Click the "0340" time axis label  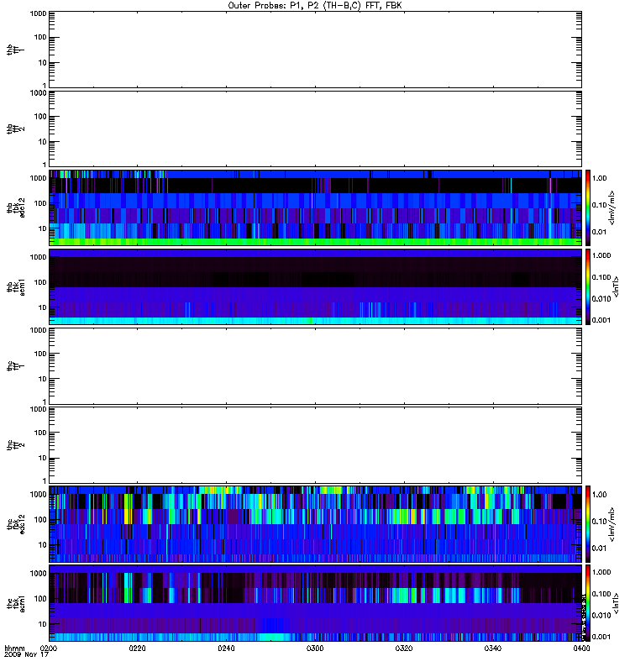click(x=493, y=648)
